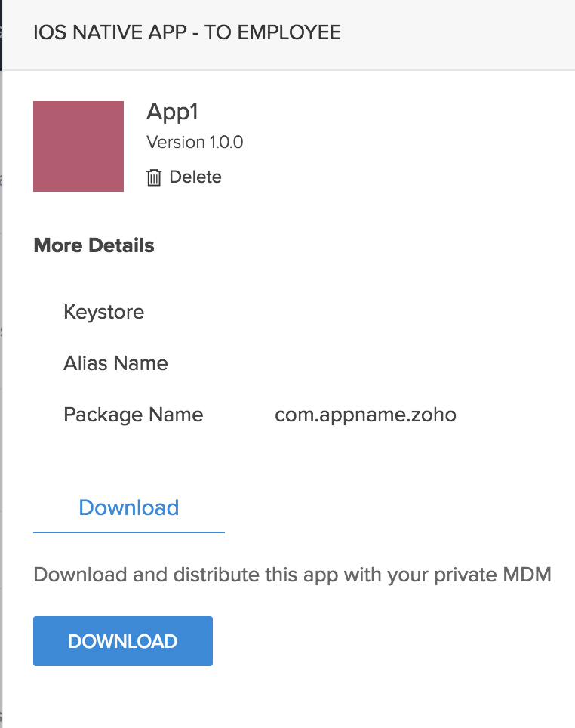Click the IOS NATIVE APP - TO EMPLOYEE title
Viewport: 575px width, 728px height.
[187, 32]
